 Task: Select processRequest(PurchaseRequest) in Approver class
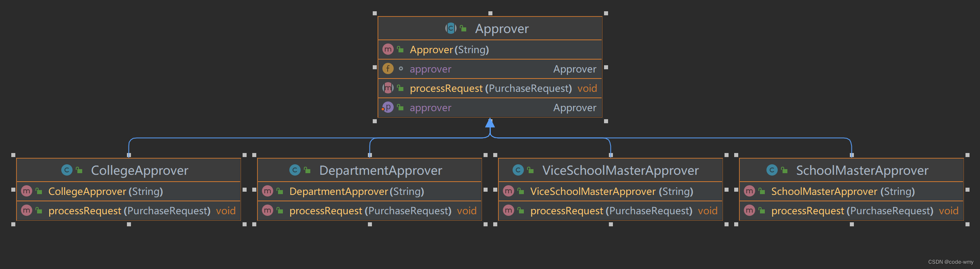click(491, 89)
